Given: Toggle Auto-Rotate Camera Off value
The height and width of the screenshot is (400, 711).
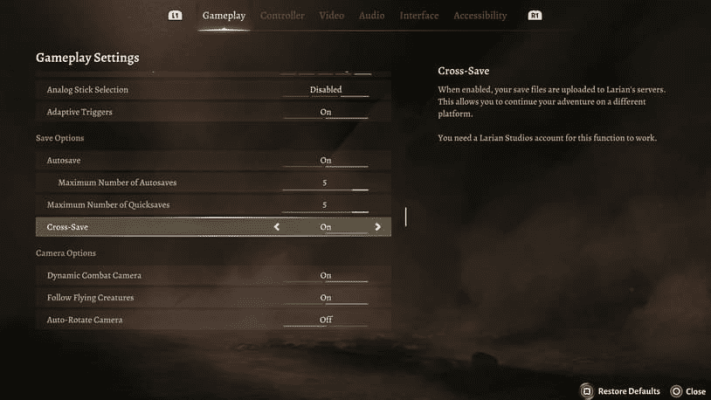Looking at the screenshot, I should coord(326,320).
